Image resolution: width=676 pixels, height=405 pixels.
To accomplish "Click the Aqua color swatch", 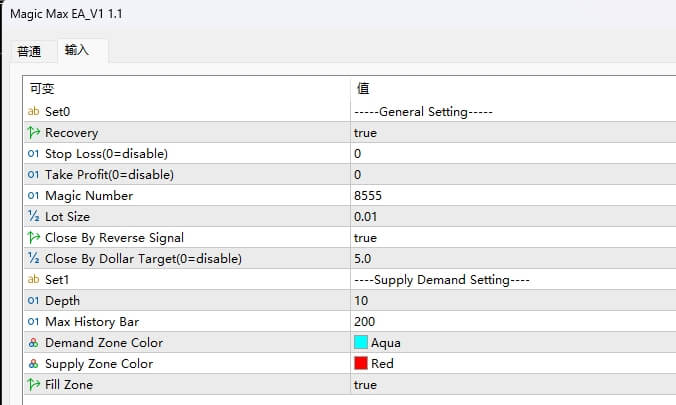I will (361, 343).
